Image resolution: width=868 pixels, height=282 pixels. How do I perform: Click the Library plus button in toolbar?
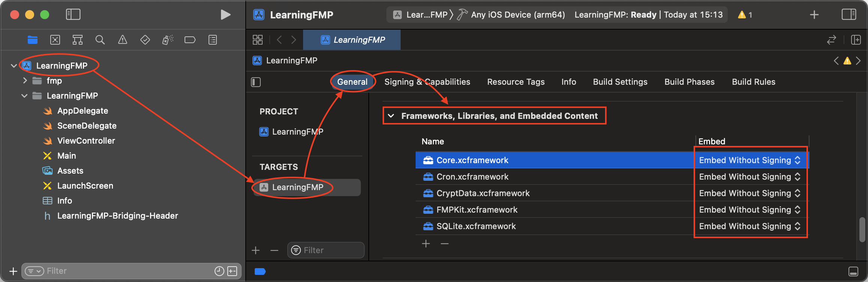814,15
